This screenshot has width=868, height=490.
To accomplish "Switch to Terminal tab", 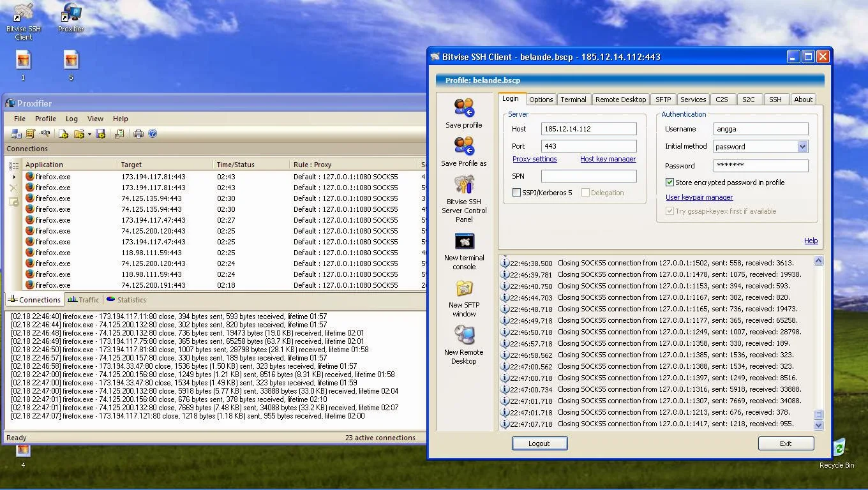I will coord(573,100).
